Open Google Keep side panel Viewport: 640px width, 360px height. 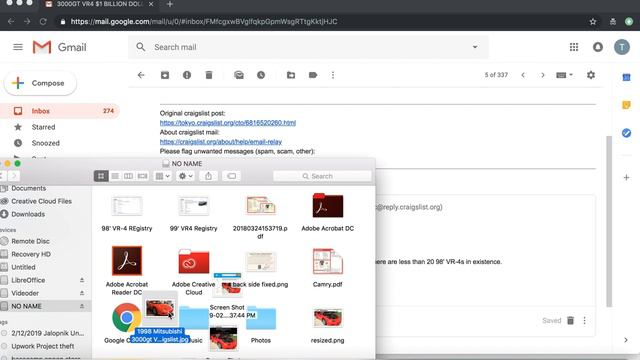[x=627, y=105]
